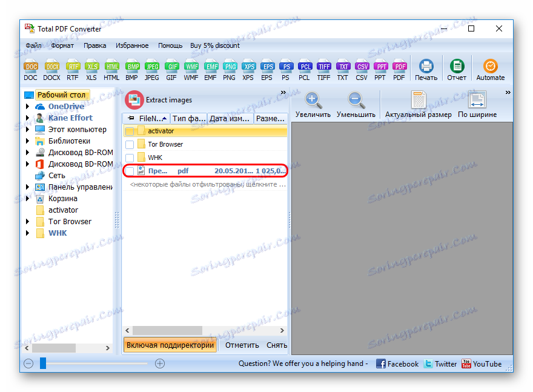Open the Отчет report tool
This screenshot has height=392, width=533.
pyautogui.click(x=457, y=70)
